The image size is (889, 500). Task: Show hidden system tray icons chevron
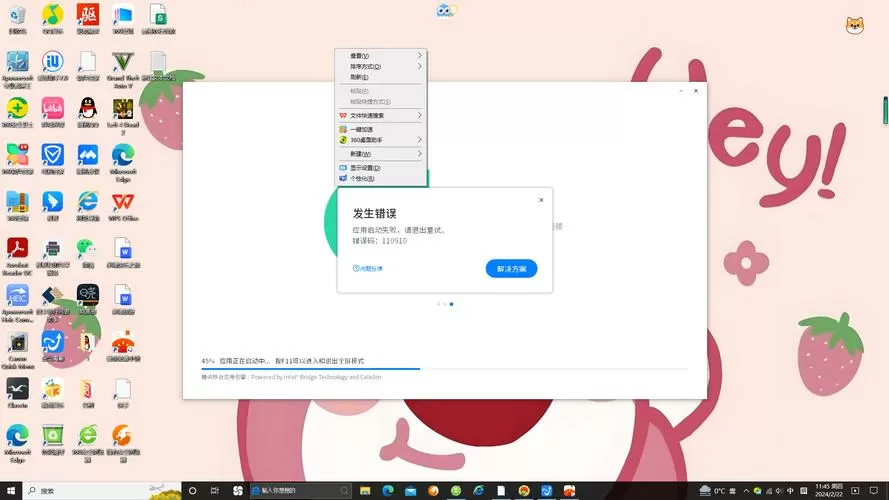tap(746, 490)
